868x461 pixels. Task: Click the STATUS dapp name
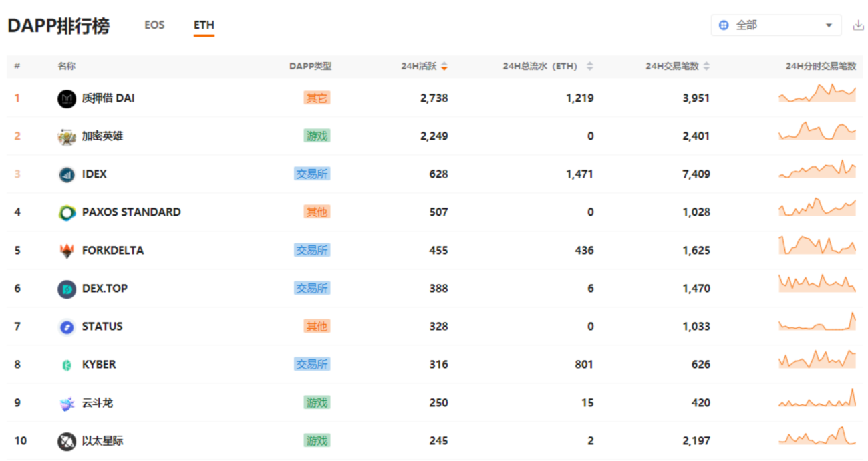pyautogui.click(x=102, y=327)
